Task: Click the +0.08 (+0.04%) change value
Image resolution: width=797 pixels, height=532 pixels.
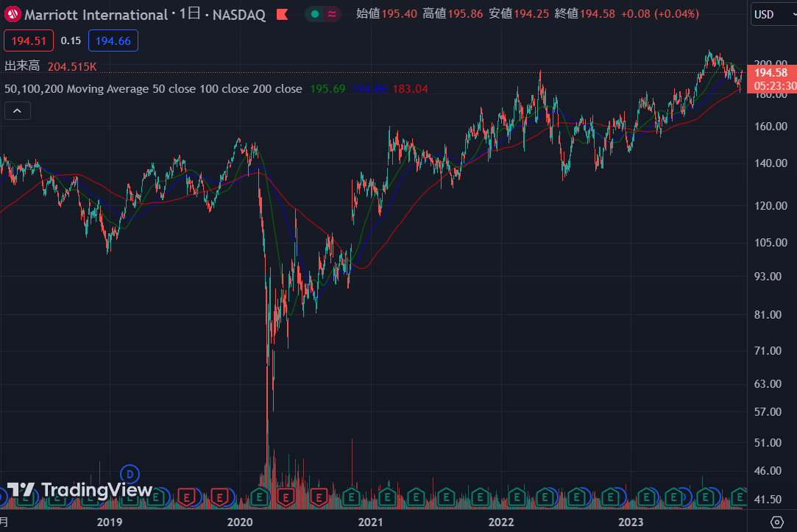Action: pos(660,14)
